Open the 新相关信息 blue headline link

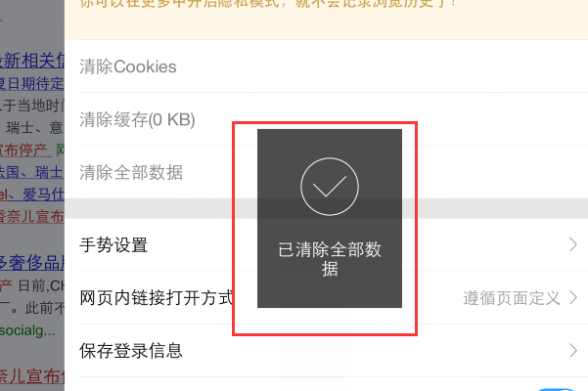click(32, 61)
